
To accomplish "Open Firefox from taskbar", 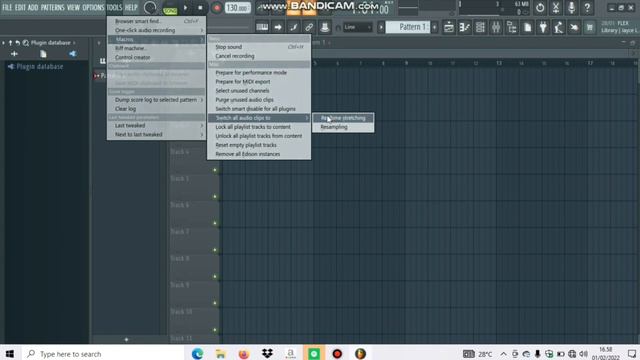I will point(244,354).
